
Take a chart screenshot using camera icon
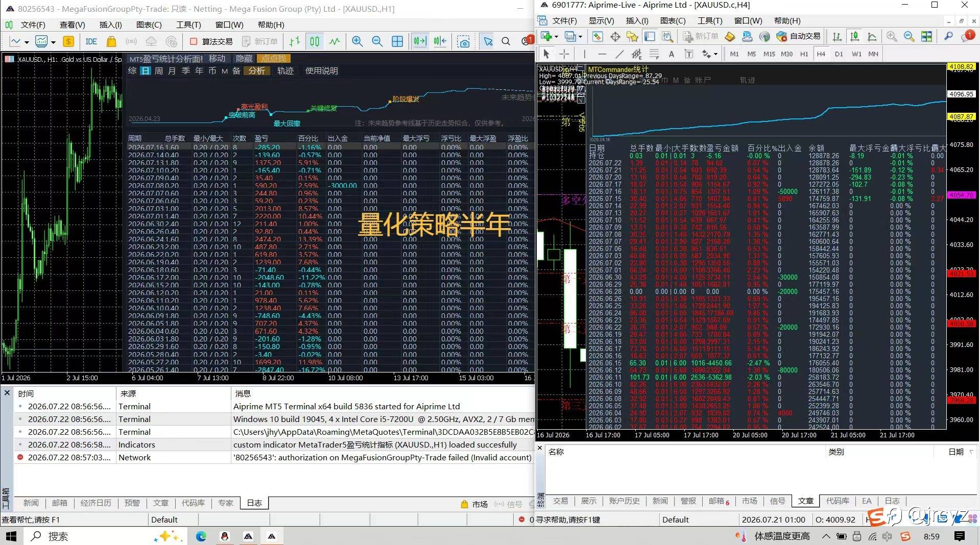[464, 41]
